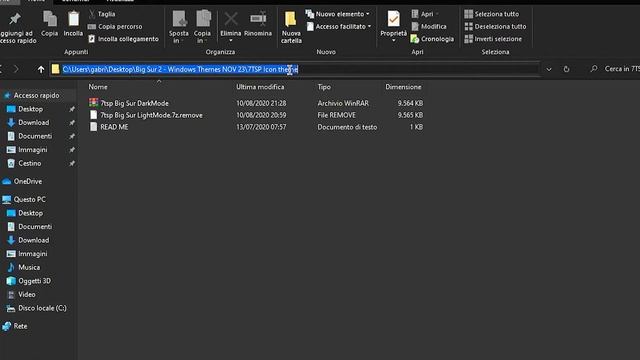The image size is (640, 360).
Task: Click Modifica in the ribbon
Action: click(x=429, y=27)
